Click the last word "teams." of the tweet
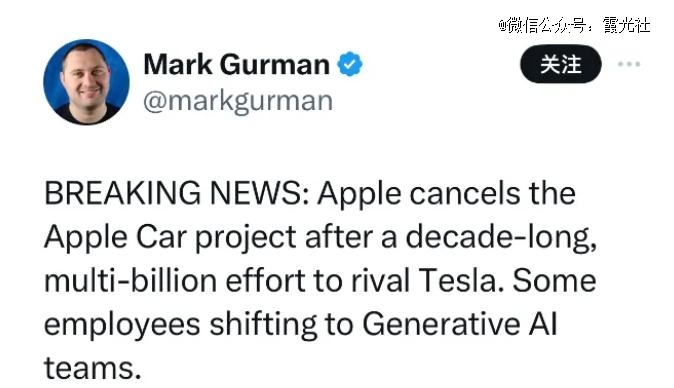 93,368
